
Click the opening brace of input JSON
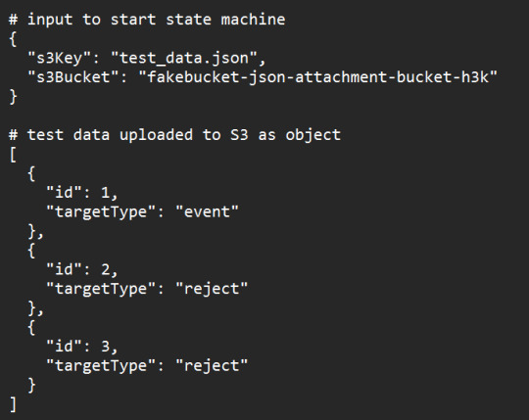[x=13, y=39]
